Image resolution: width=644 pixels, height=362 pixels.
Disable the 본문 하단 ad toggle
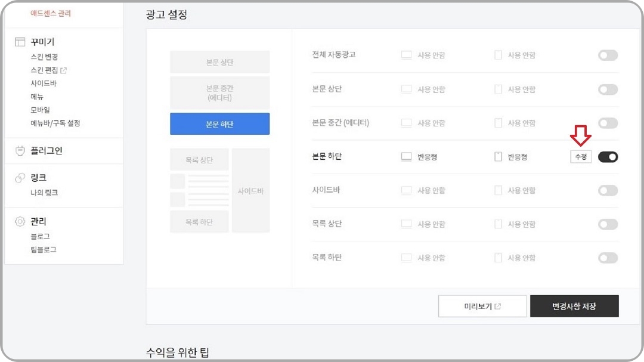608,157
